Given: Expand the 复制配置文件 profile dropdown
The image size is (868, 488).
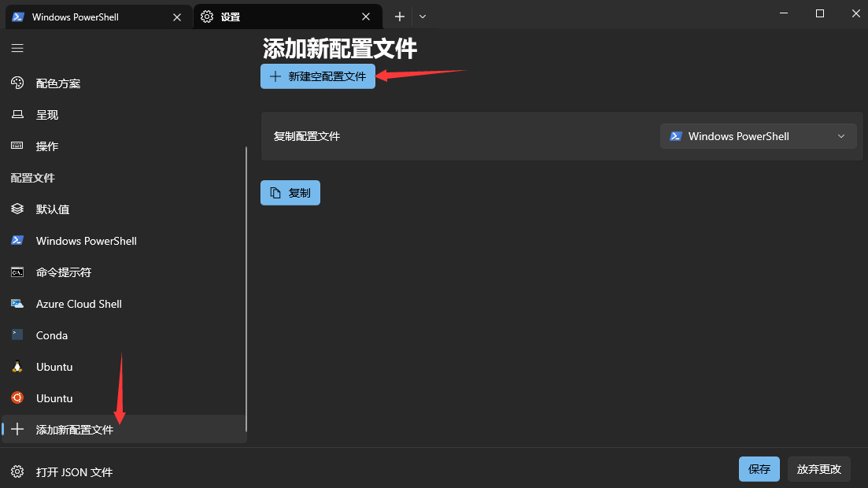Looking at the screenshot, I should coord(758,136).
